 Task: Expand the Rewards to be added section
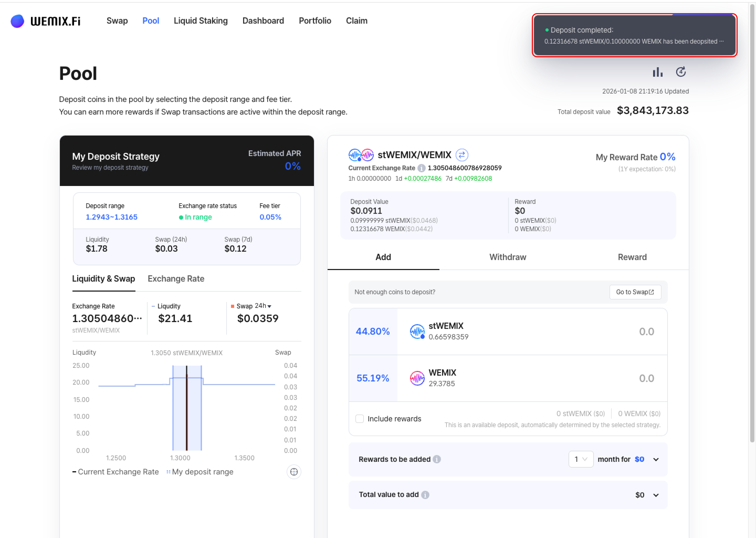656,459
